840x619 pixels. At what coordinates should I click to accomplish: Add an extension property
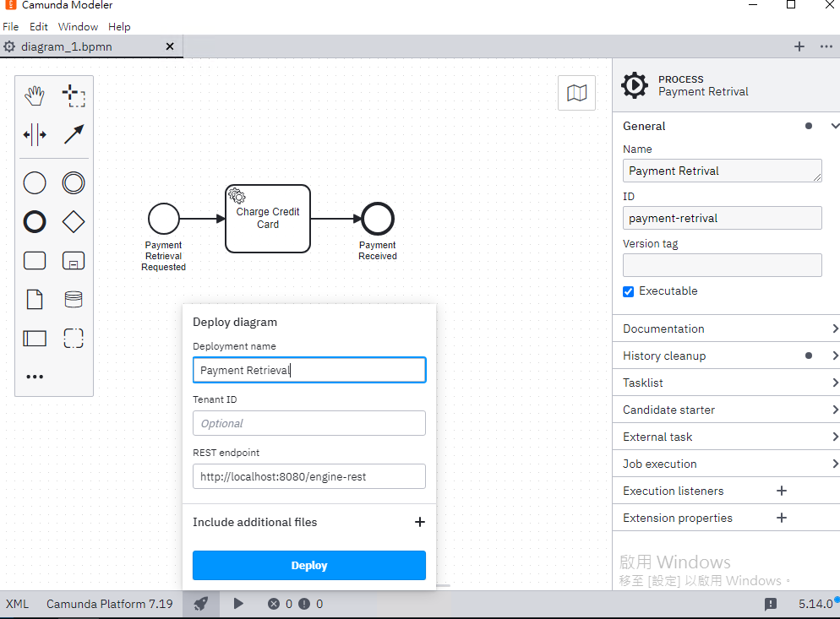coord(782,518)
